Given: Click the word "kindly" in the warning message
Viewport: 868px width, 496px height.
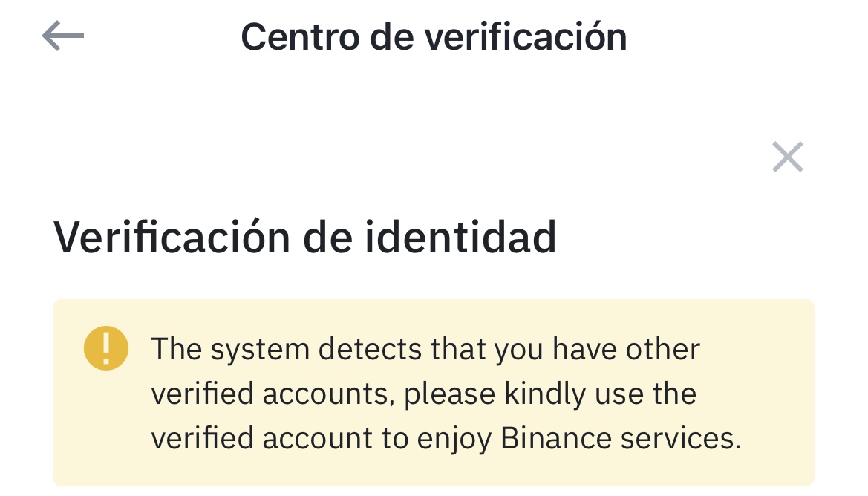Looking at the screenshot, I should (545, 394).
